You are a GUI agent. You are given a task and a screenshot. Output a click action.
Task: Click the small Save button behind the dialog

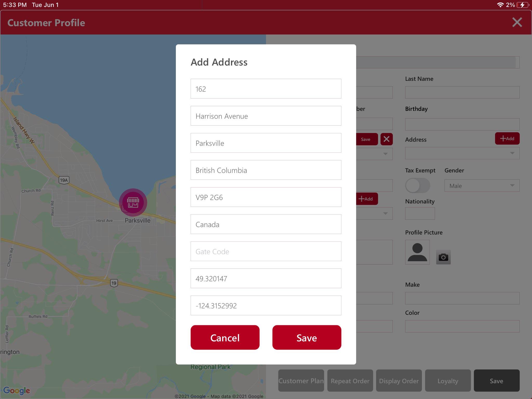click(x=367, y=139)
